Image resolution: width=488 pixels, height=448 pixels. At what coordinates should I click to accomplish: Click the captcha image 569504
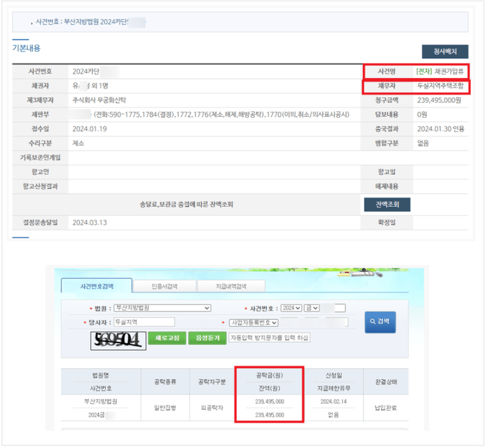[x=116, y=339]
